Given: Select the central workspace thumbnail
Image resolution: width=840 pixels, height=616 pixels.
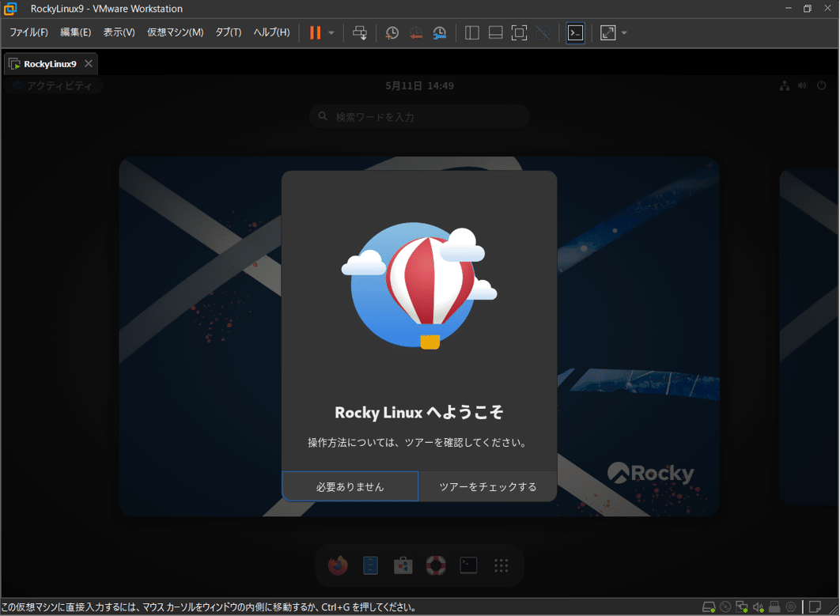Looking at the screenshot, I should pyautogui.click(x=419, y=336).
